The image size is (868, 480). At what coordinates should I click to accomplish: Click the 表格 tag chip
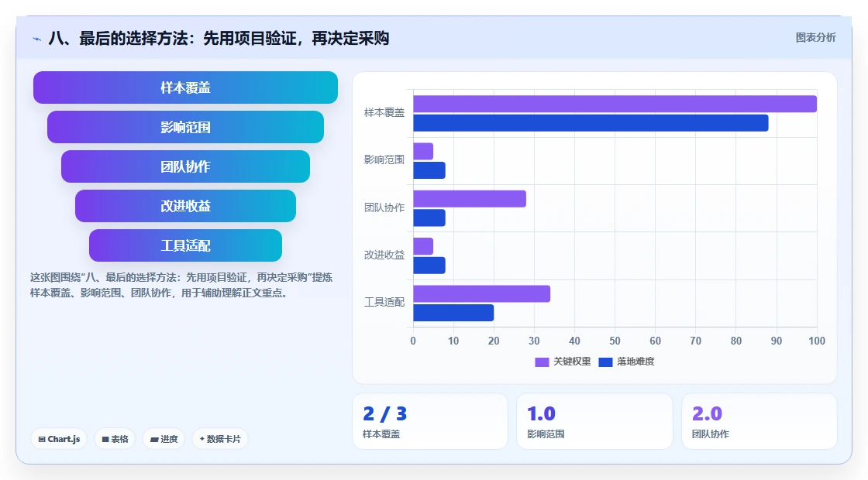(x=115, y=439)
